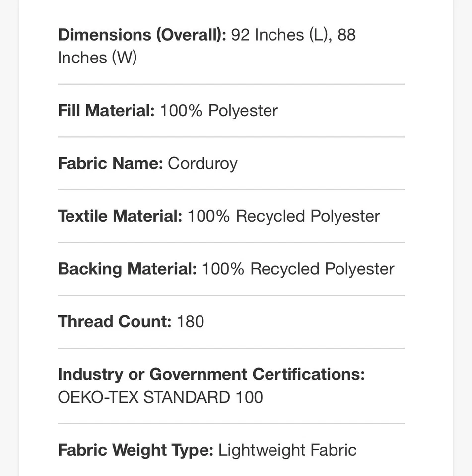Click the Backing Material label
The image size is (472, 476).
tap(127, 269)
